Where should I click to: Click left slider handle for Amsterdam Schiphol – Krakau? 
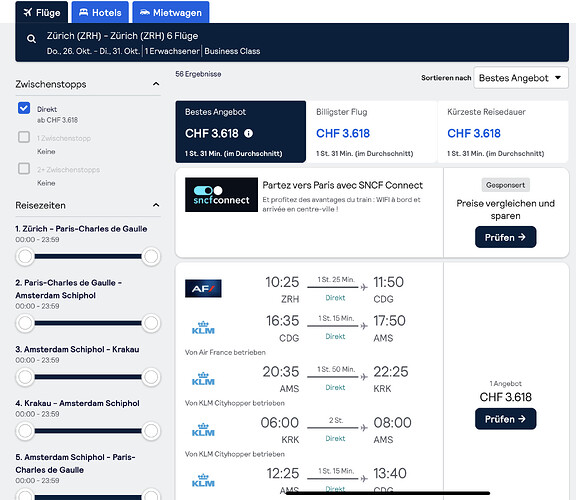[25, 377]
